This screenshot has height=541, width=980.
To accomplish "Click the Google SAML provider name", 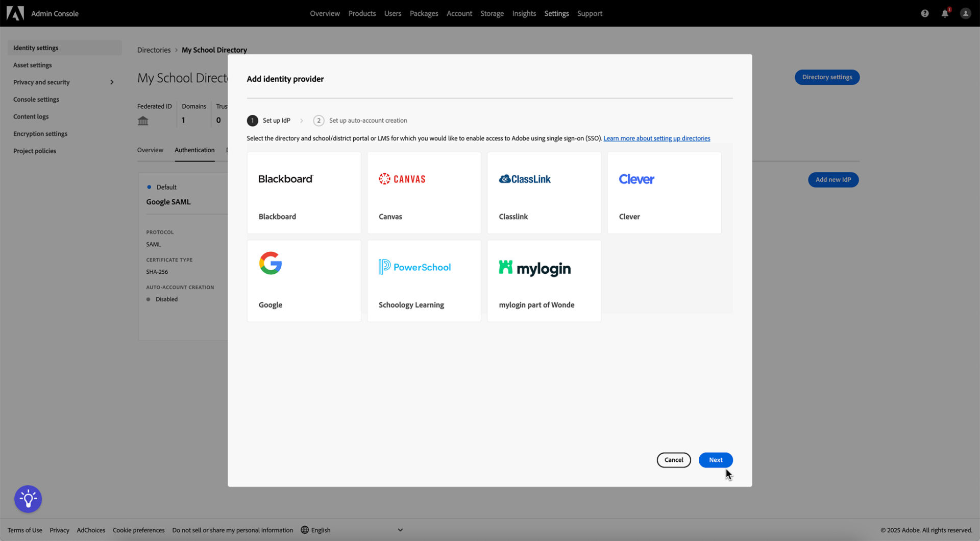I will (x=168, y=202).
